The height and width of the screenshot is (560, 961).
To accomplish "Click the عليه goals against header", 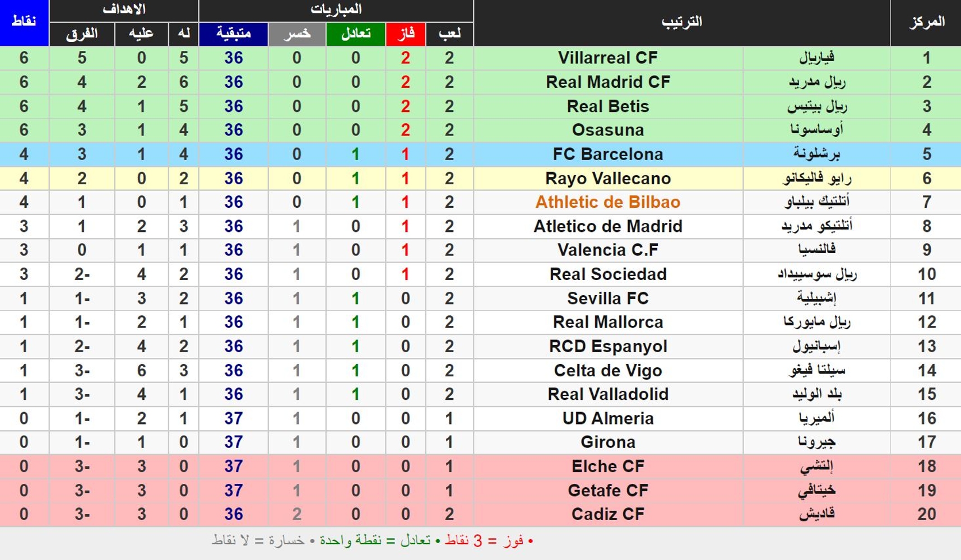I will 141,34.
